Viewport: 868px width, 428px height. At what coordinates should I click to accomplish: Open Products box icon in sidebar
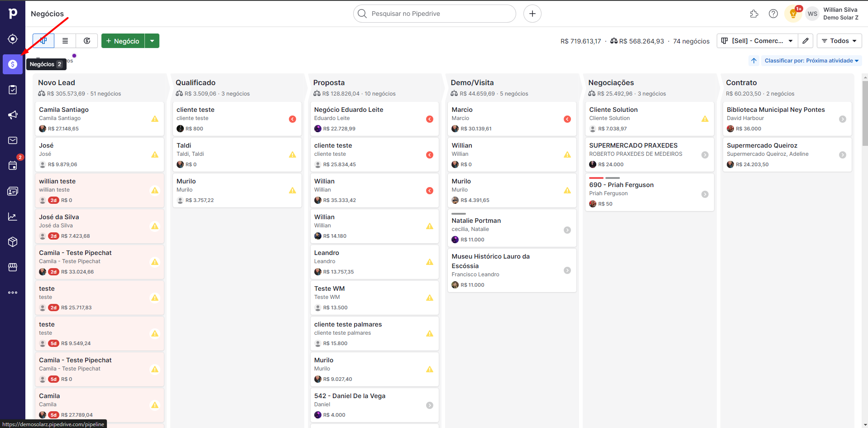13,242
